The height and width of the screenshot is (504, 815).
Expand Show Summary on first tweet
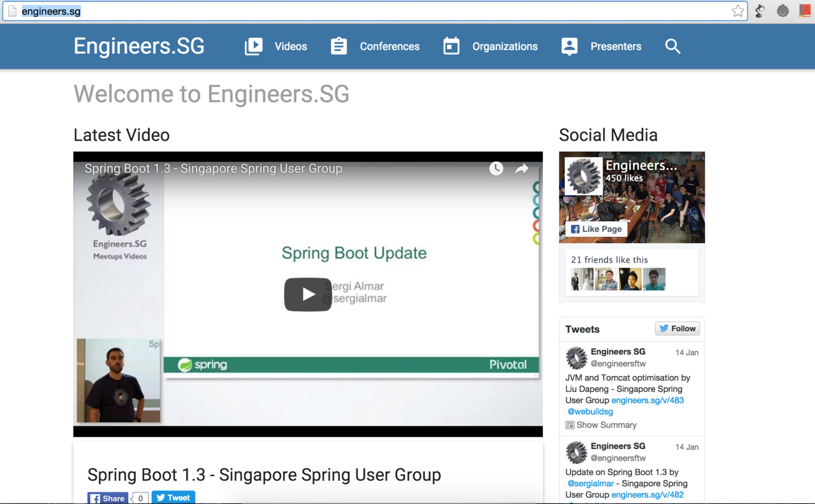pyautogui.click(x=601, y=425)
